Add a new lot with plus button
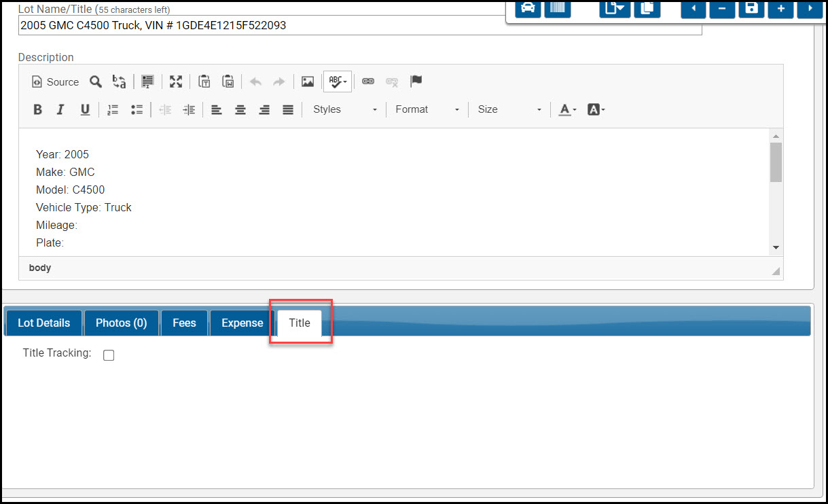 tap(780, 8)
